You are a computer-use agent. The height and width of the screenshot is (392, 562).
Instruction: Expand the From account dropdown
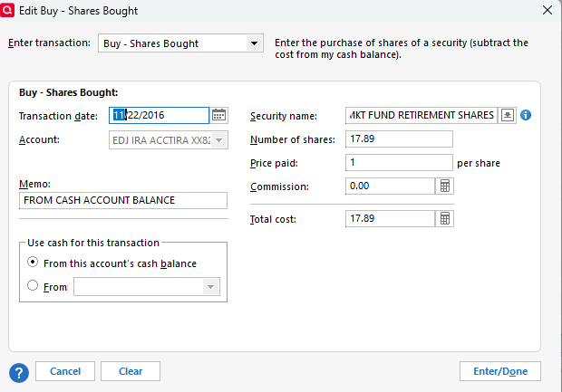(210, 287)
